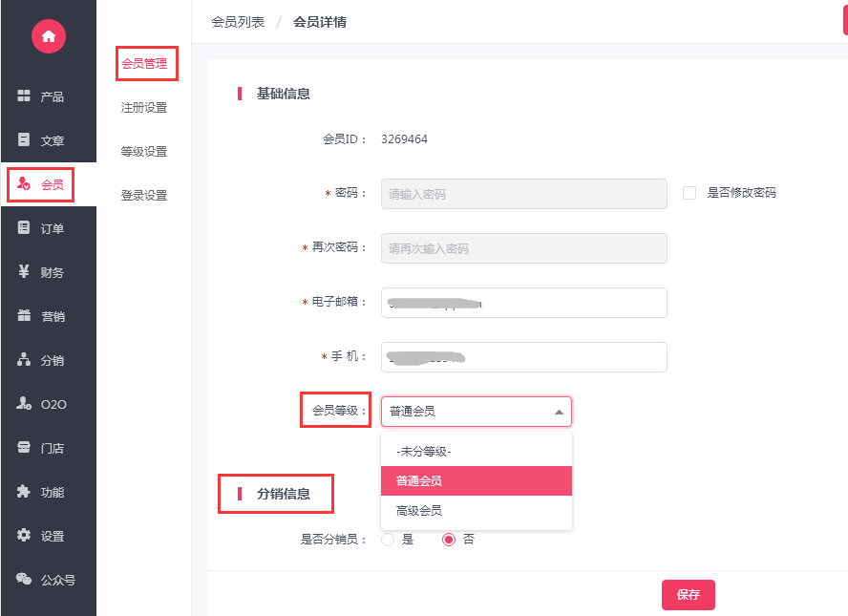Check the 是否修改密码 checkbox
The width and height of the screenshot is (848, 616).
(x=689, y=193)
